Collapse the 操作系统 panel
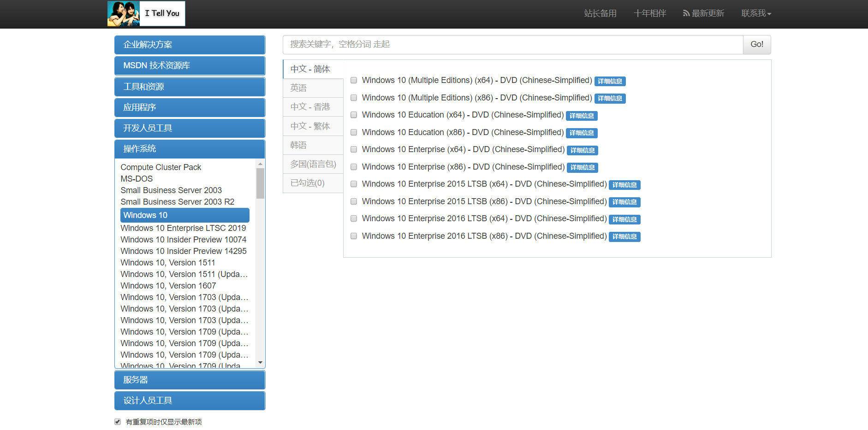This screenshot has width=868, height=430. coord(190,149)
